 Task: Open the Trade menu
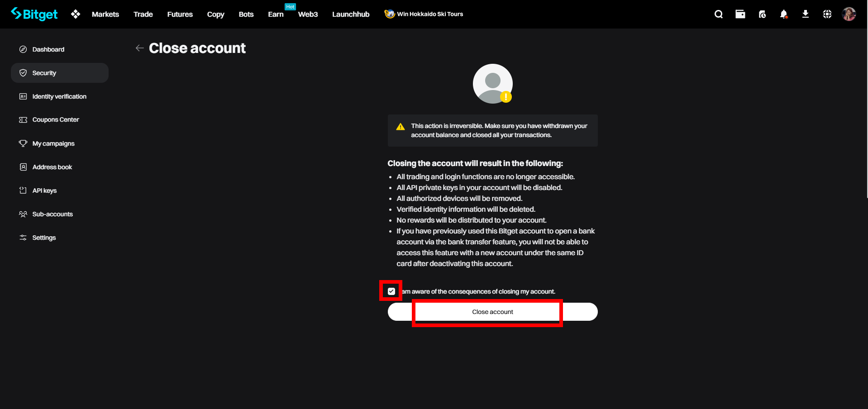pyautogui.click(x=143, y=14)
